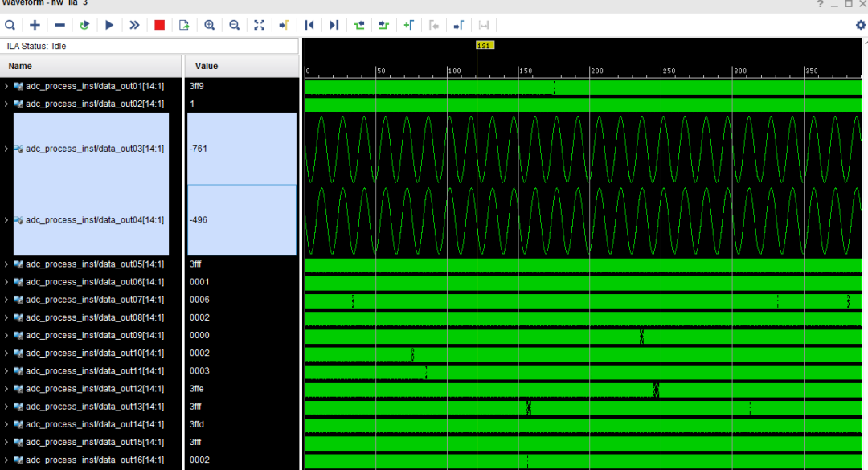The image size is (868, 470).
Task: Run trigger immediate with double arrows
Action: [134, 25]
